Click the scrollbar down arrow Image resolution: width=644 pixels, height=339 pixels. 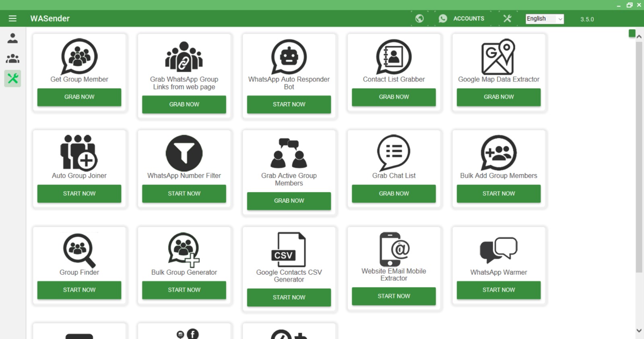coord(639,331)
